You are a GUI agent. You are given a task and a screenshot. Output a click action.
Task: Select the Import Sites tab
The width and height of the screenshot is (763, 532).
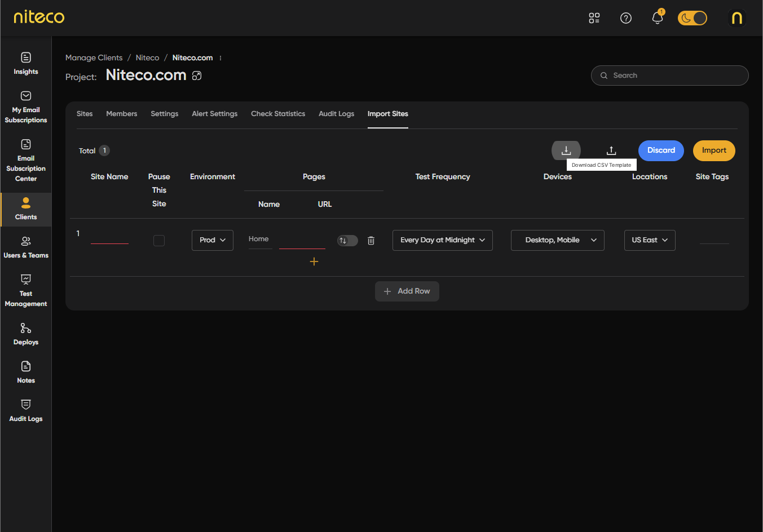(x=388, y=114)
